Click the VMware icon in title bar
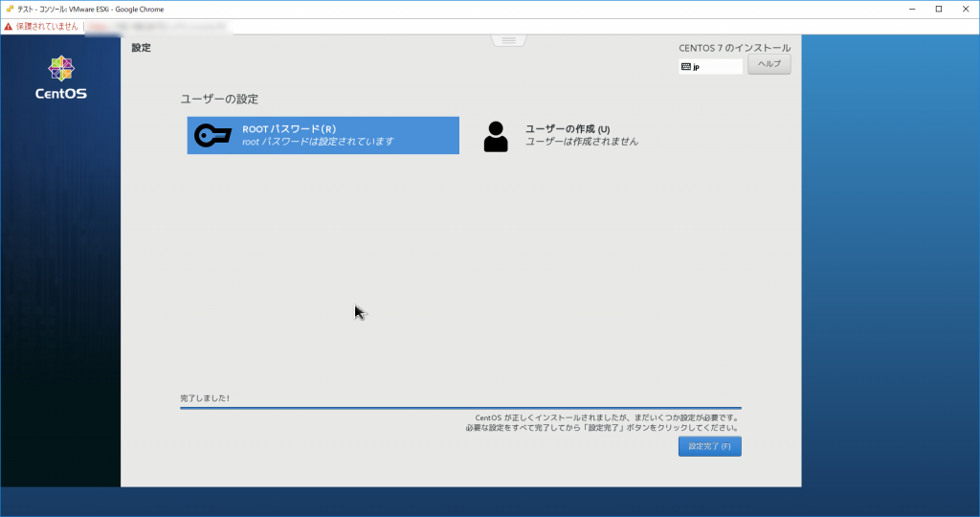This screenshot has height=517, width=980. pos(10,9)
